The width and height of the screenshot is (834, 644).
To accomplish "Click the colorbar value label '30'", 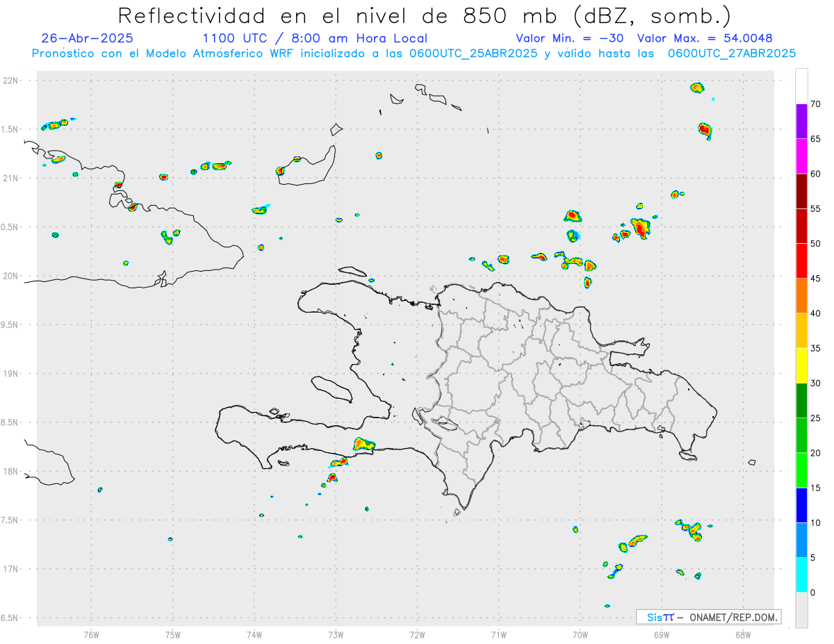I will pyautogui.click(x=815, y=383).
